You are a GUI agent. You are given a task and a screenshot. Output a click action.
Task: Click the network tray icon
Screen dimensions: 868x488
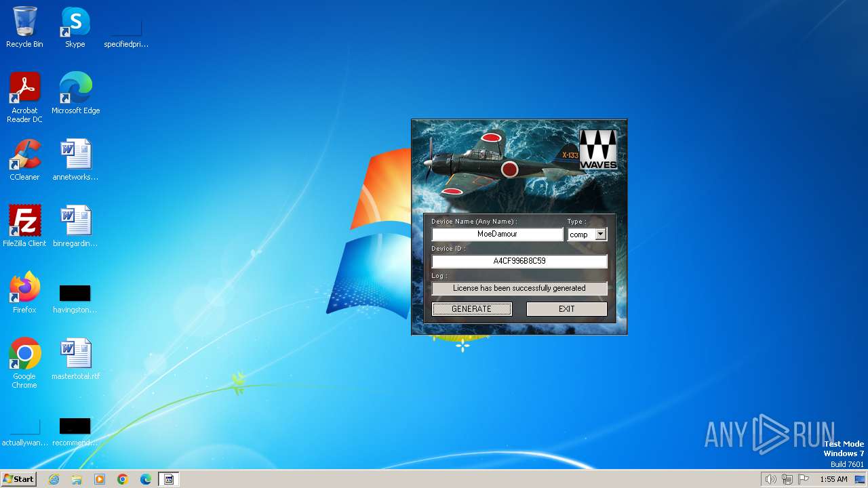click(787, 479)
